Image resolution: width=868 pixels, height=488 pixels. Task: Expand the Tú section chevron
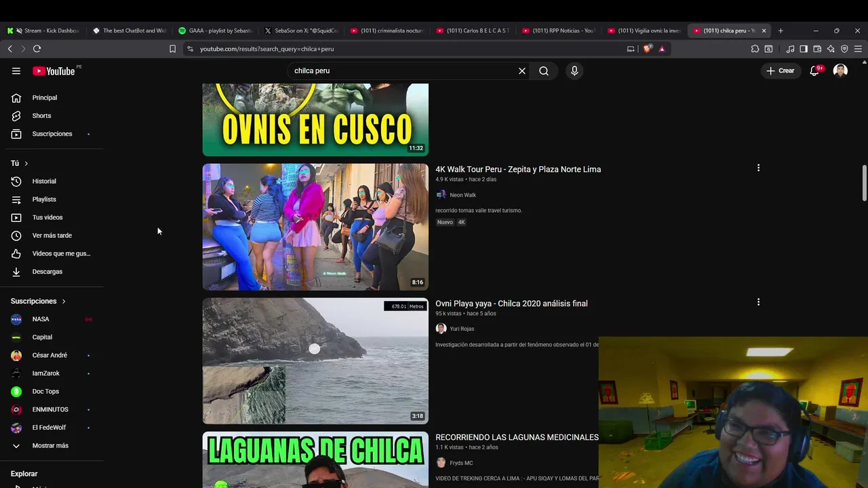pyautogui.click(x=26, y=163)
